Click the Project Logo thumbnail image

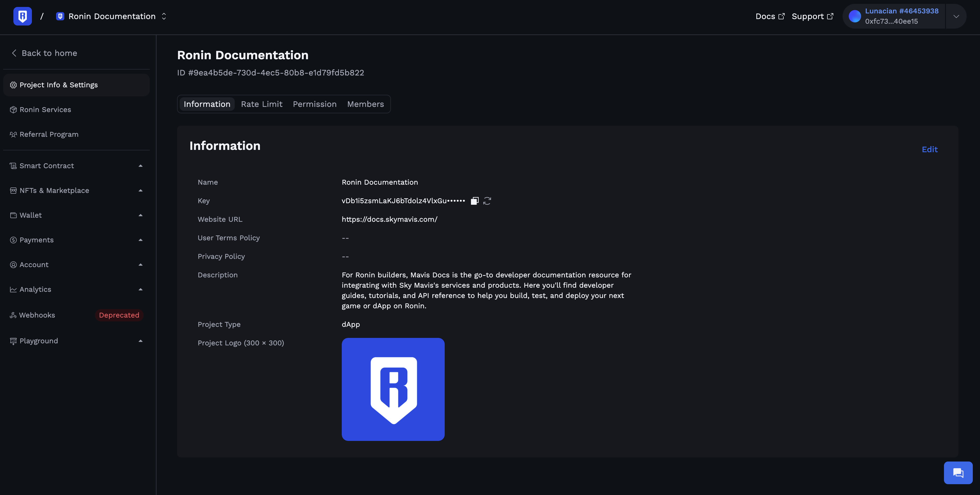pos(393,389)
